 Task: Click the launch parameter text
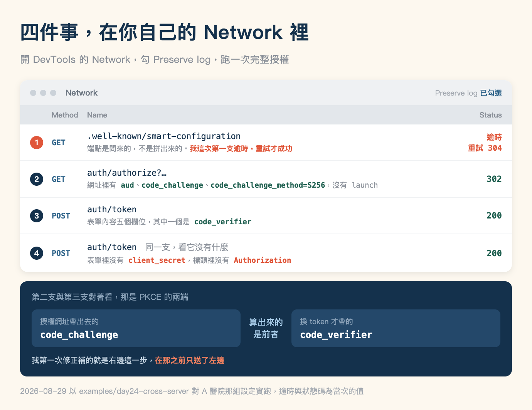pyautogui.click(x=365, y=185)
